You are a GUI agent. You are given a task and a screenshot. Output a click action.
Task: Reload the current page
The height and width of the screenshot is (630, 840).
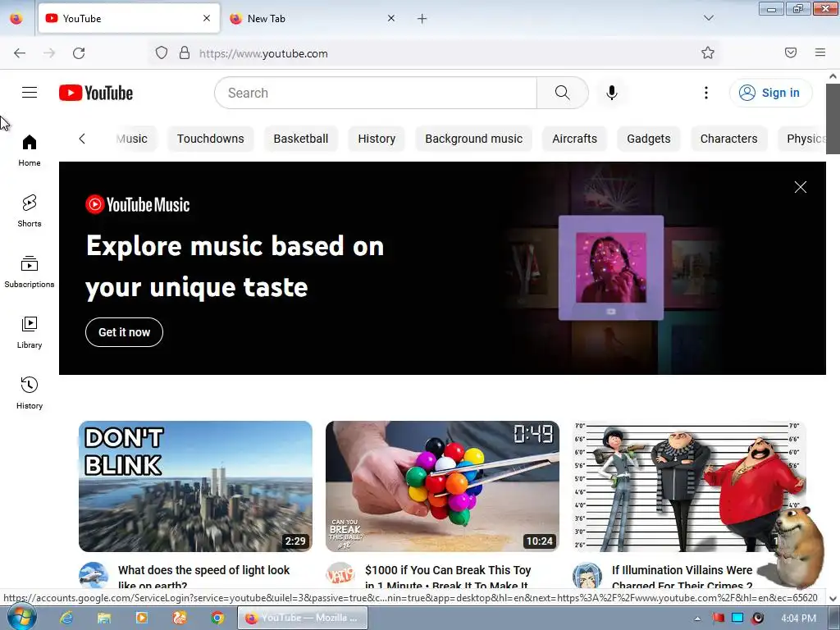(79, 53)
